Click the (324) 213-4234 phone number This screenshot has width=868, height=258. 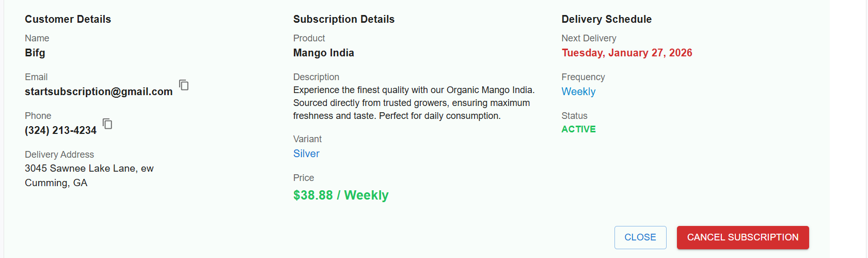pos(60,130)
